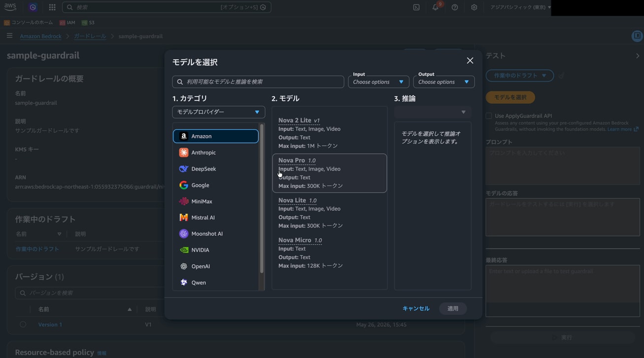Viewport: 644px width, 358px height.
Task: Click the run button in the test panel
Action: tap(562, 337)
